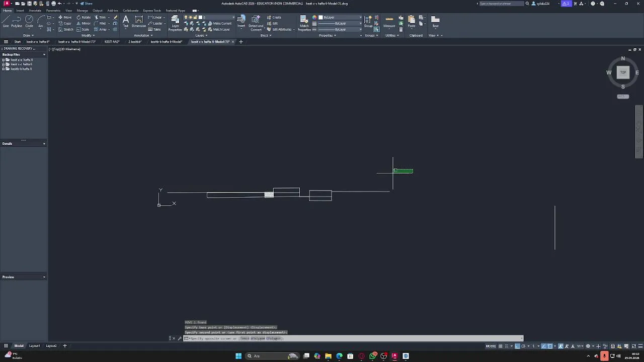Toggle MODEL space button in status bar

[491, 346]
